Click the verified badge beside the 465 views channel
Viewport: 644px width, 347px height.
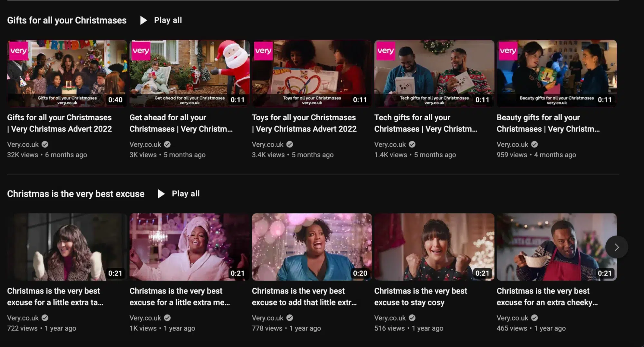(534, 318)
